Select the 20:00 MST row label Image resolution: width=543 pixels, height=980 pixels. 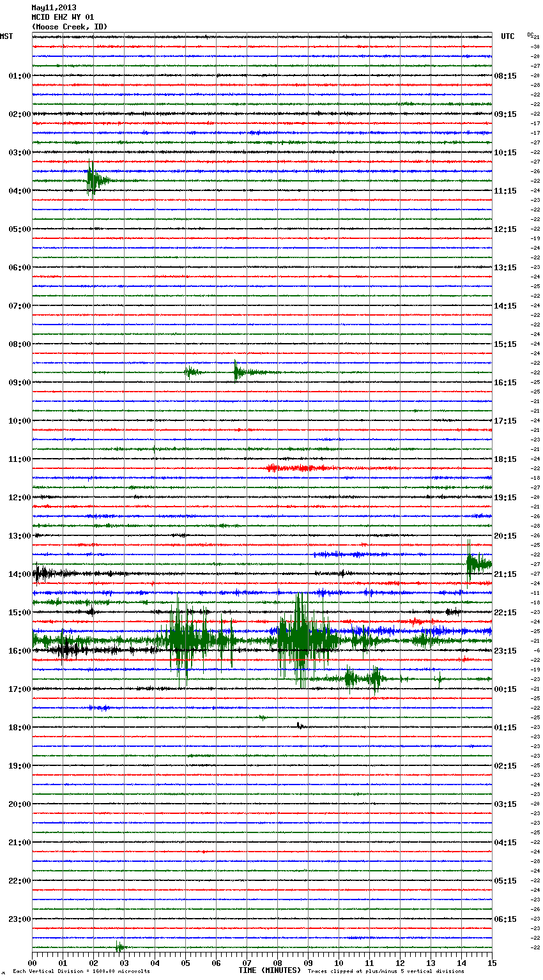tap(20, 804)
